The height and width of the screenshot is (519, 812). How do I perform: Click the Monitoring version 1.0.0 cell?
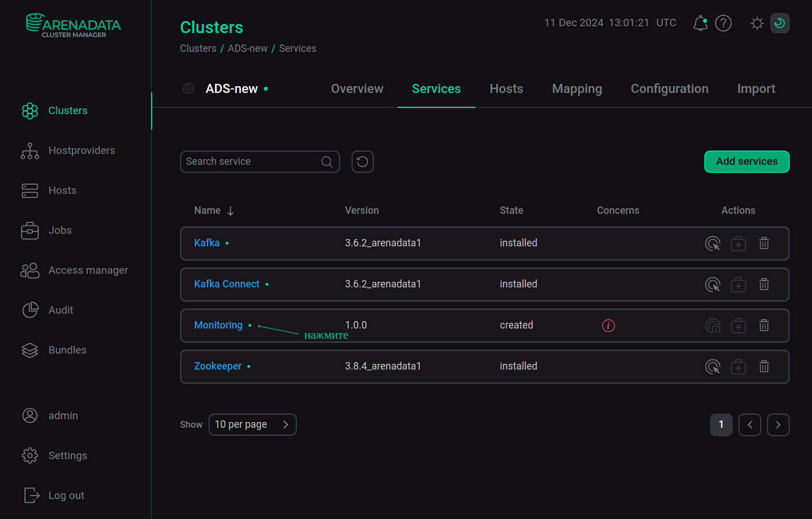pos(356,325)
